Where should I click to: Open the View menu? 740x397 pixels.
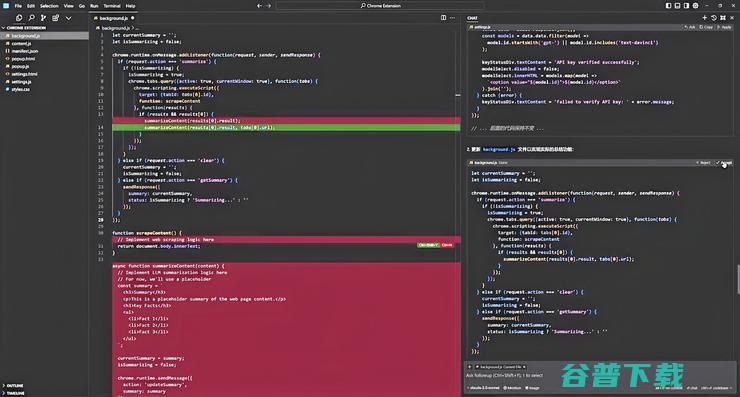click(69, 6)
